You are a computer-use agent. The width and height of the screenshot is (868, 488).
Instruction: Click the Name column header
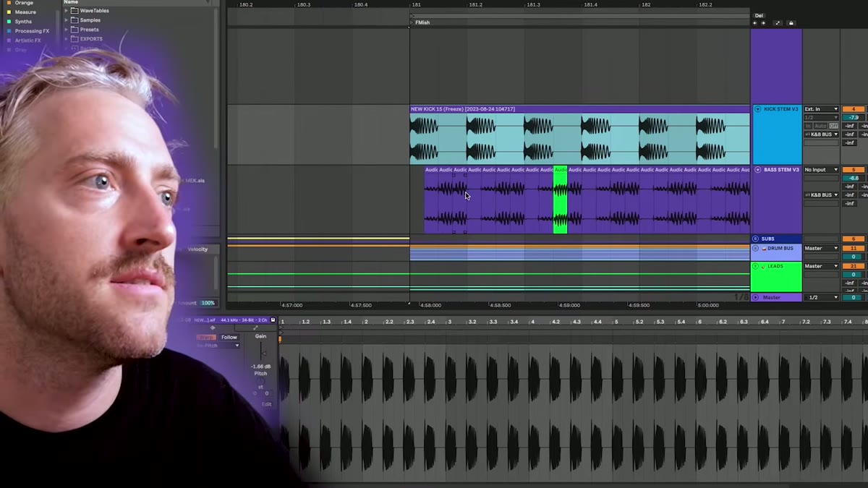point(71,2)
